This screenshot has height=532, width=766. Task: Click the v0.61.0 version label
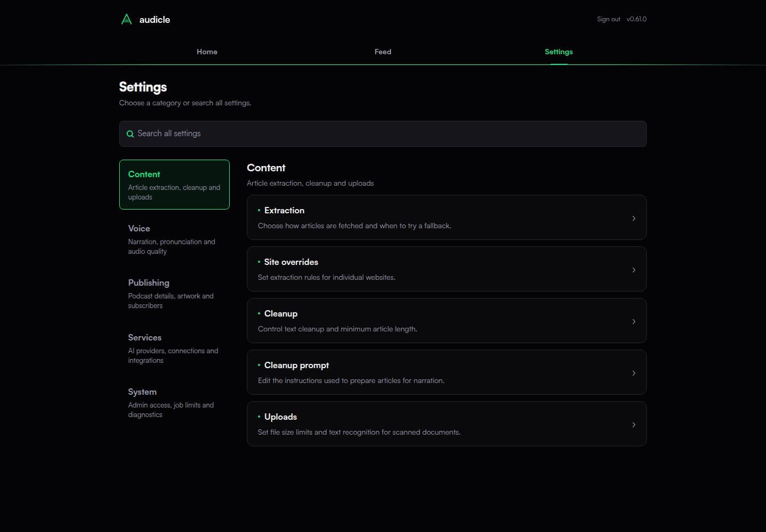[636, 19]
